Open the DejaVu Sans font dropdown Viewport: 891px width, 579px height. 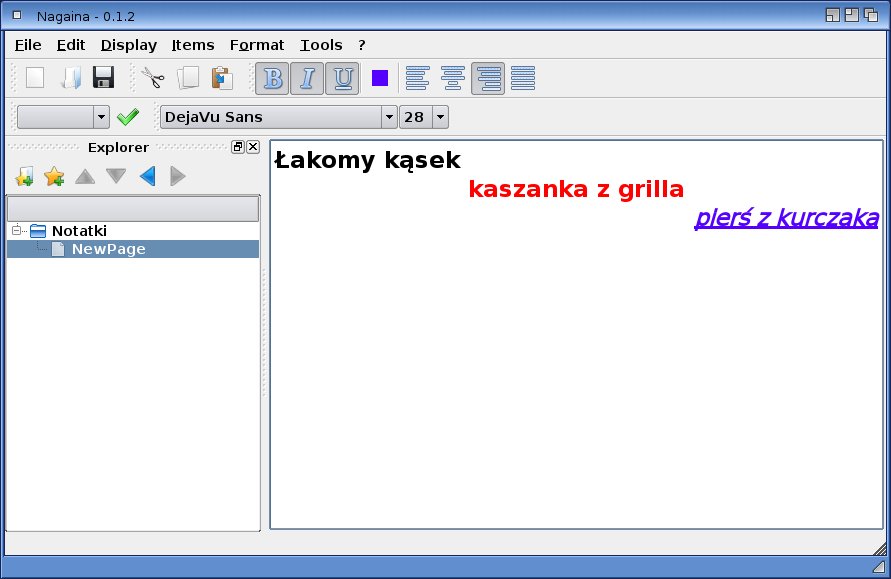tap(389, 117)
